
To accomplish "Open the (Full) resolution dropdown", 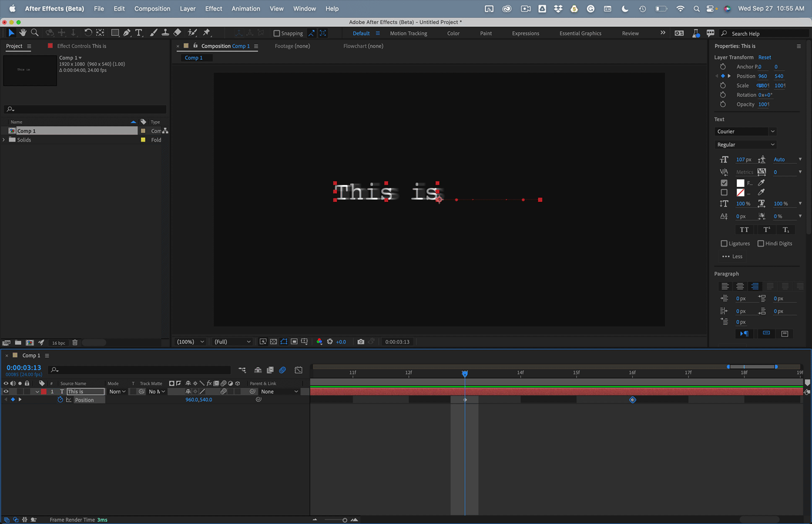I will tap(232, 341).
